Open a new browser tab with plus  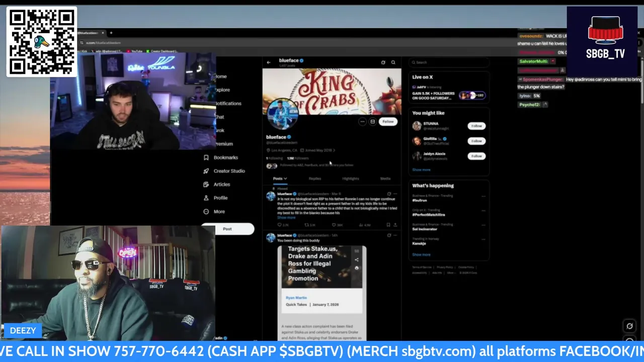pos(111,33)
